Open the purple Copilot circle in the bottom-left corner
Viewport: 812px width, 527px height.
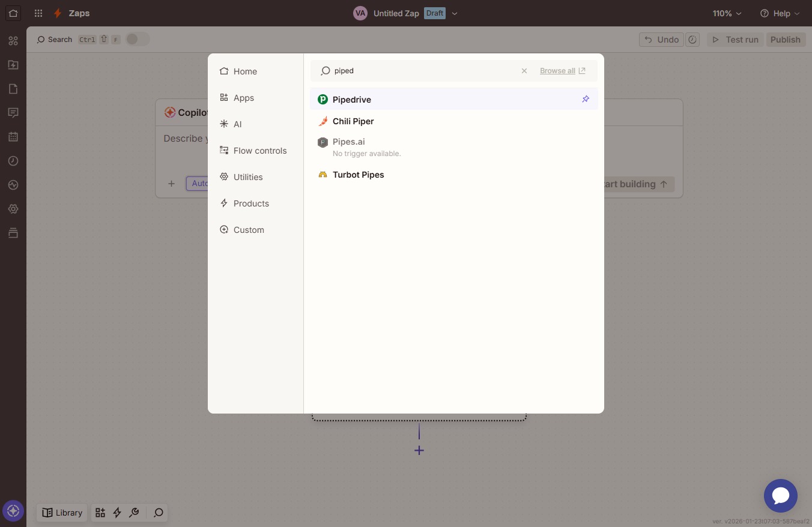click(13, 511)
